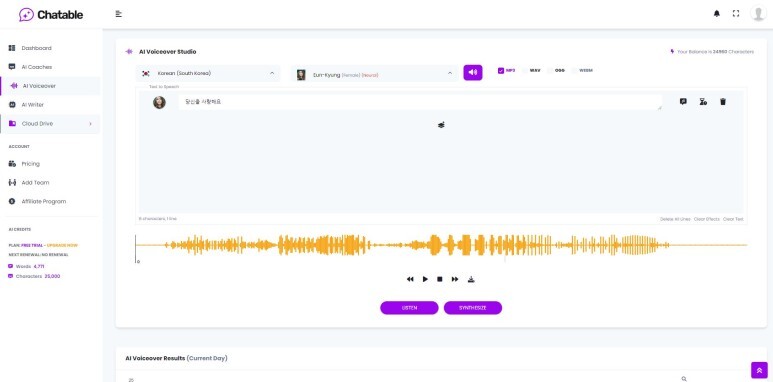Click 'Your Balance is 24960 Characters' text
This screenshot has height=382, width=773.
pos(715,52)
